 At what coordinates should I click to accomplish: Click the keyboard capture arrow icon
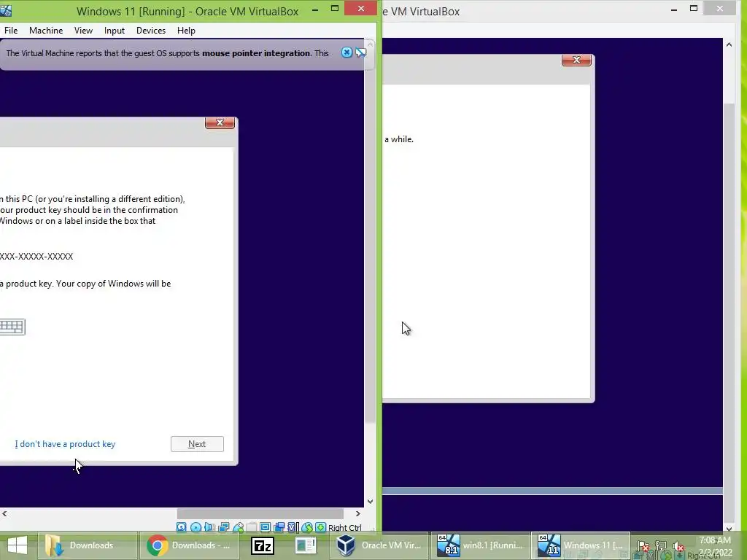(x=321, y=527)
